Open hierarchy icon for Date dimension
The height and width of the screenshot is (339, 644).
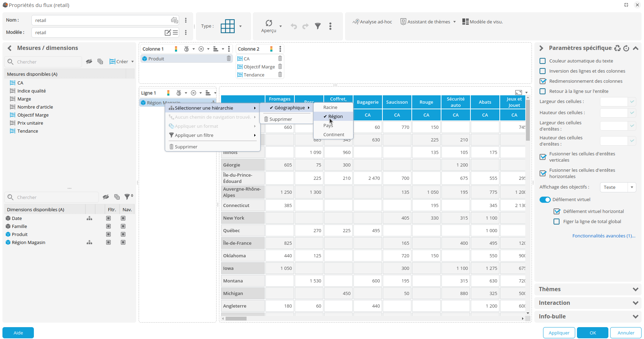coord(89,218)
